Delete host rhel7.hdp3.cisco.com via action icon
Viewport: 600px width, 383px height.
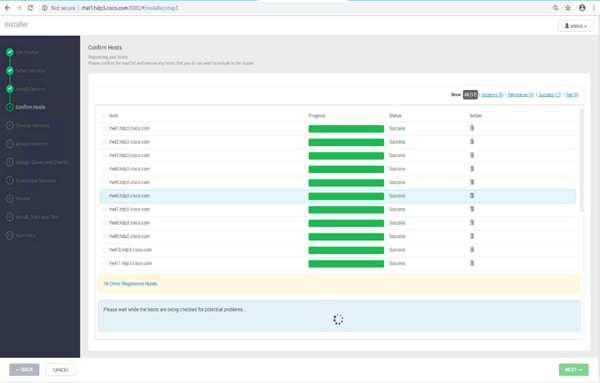[472, 209]
